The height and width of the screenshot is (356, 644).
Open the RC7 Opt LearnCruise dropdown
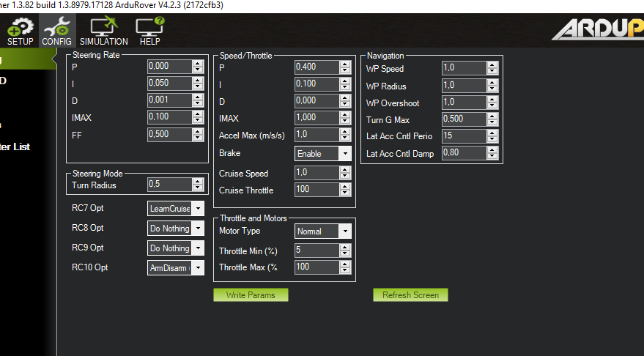tap(198, 209)
